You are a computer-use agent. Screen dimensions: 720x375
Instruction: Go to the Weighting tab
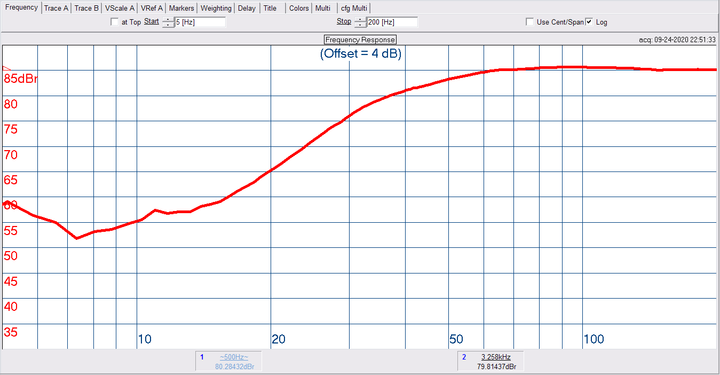click(x=216, y=8)
